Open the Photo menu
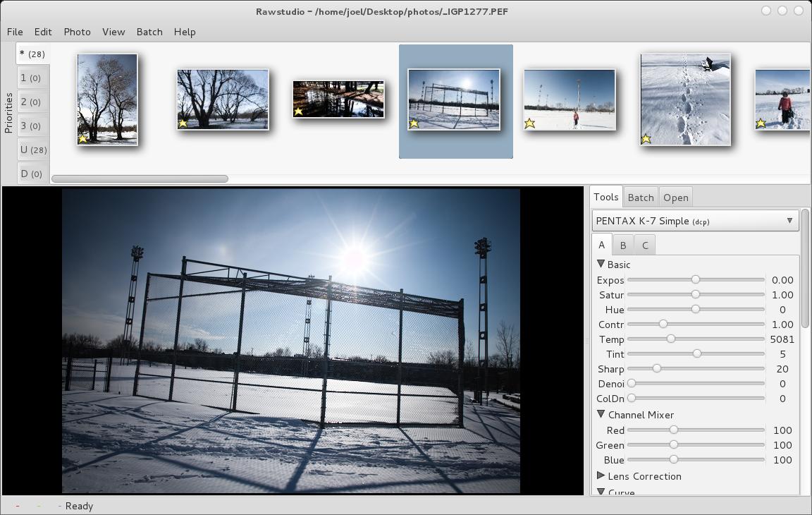Viewport: 812px width, 515px height. [77, 32]
